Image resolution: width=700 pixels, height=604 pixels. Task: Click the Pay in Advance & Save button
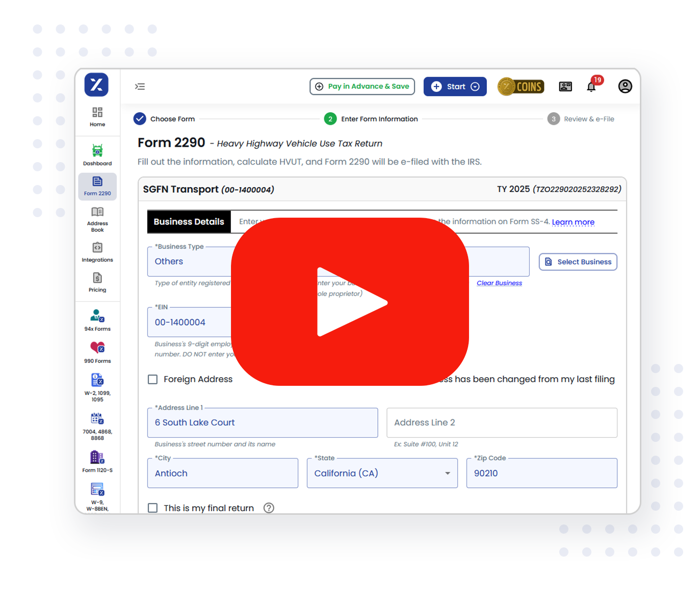click(362, 86)
